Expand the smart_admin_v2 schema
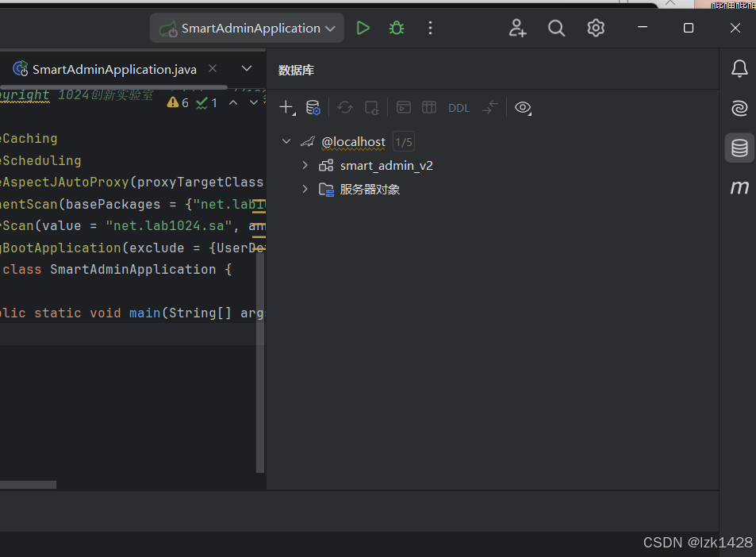The width and height of the screenshot is (756, 557). point(304,165)
